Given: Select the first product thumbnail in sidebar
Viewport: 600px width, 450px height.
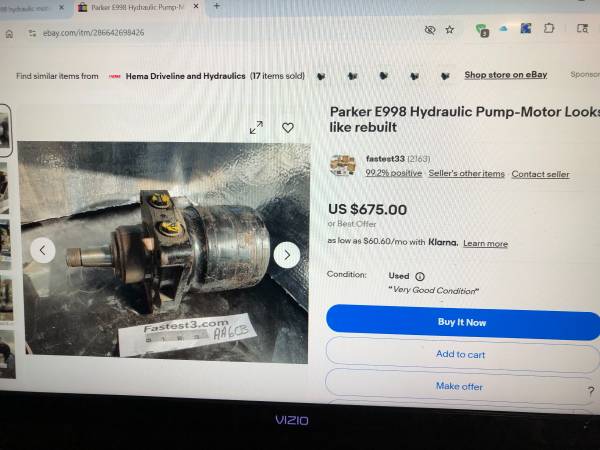Looking at the screenshot, I should [5, 130].
